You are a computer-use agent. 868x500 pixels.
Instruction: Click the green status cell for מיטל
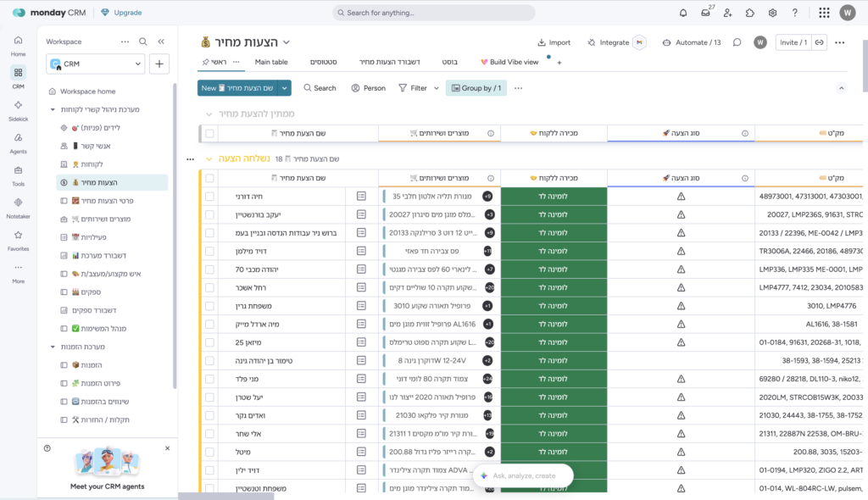pos(554,452)
